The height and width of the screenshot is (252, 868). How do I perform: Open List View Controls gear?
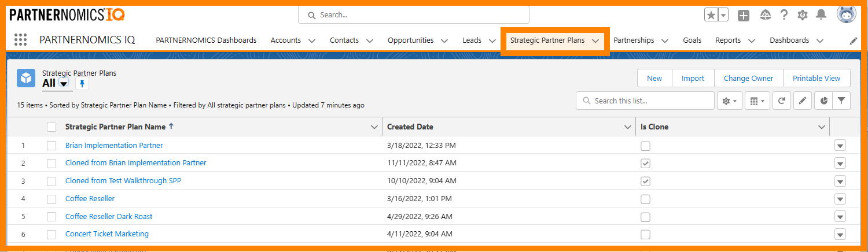[729, 101]
